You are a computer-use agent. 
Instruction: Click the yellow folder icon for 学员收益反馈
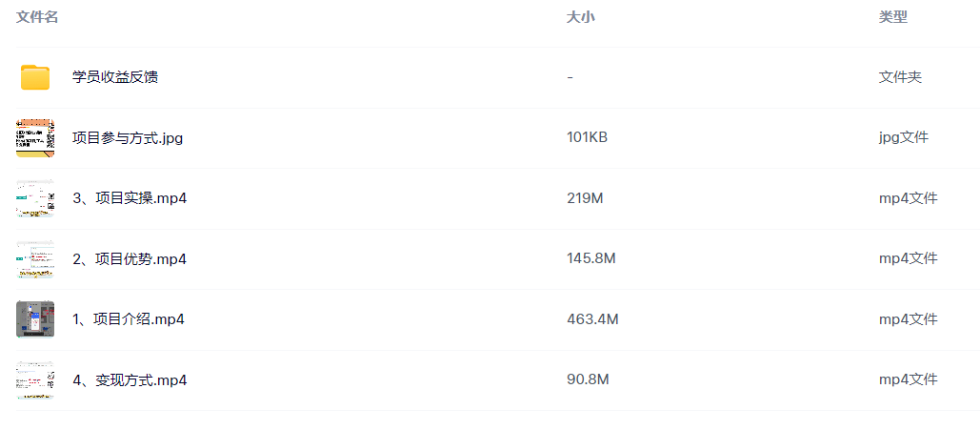[35, 77]
